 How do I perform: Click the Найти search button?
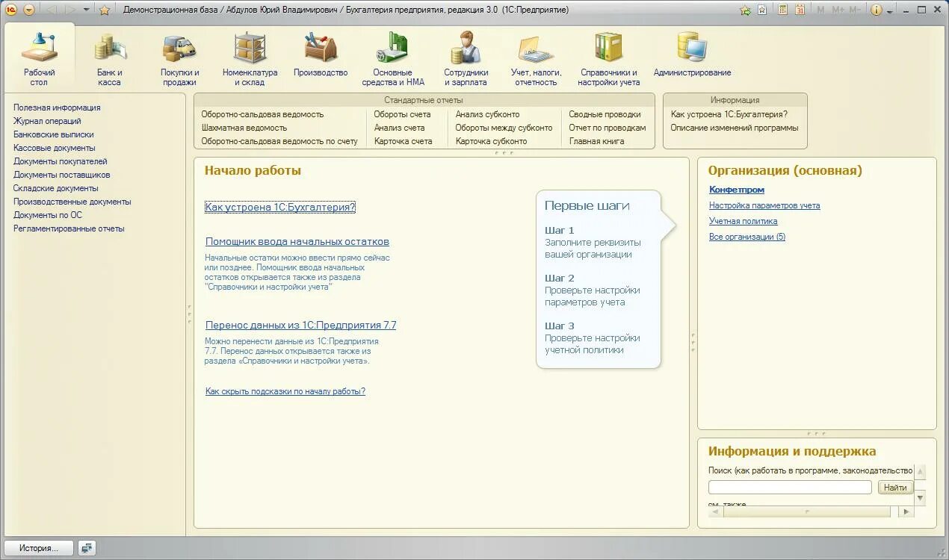tap(895, 487)
